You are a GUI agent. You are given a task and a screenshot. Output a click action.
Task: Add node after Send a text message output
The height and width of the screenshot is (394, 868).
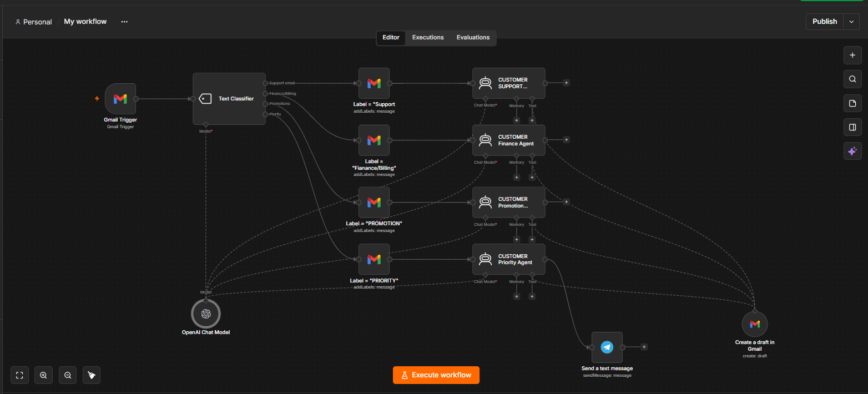pyautogui.click(x=644, y=347)
